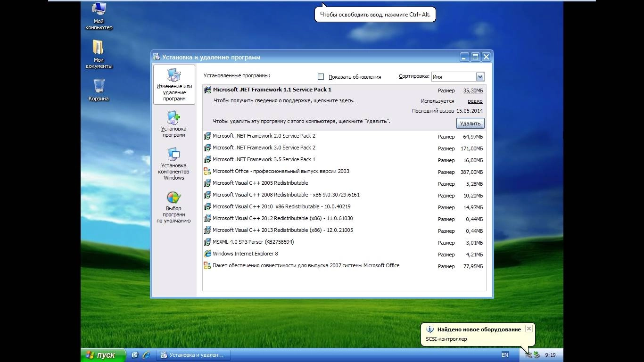644x362 pixels.
Task: Click the Office 2007 compatibility pack icon
Action: point(207,265)
